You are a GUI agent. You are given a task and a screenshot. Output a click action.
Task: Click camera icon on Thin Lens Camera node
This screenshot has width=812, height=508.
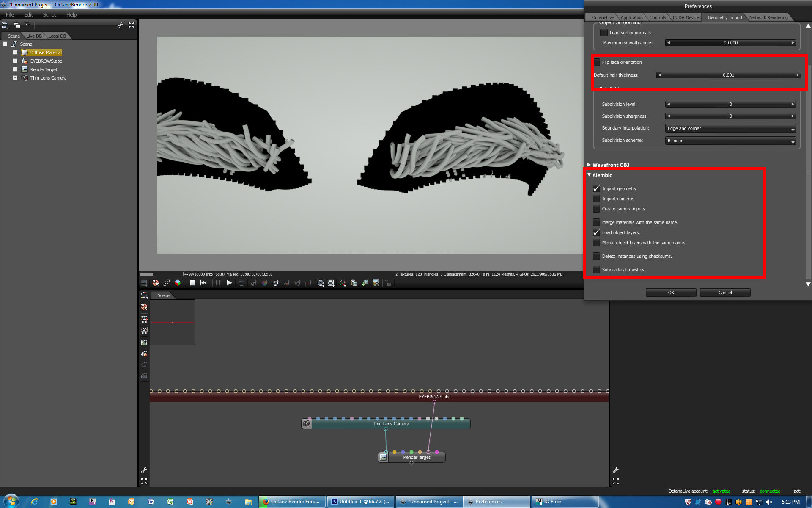307,424
